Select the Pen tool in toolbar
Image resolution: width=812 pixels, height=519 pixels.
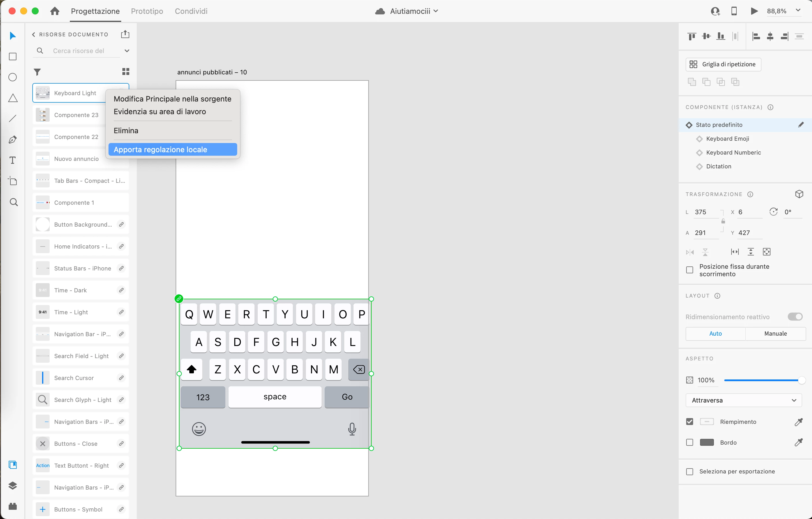coord(13,140)
